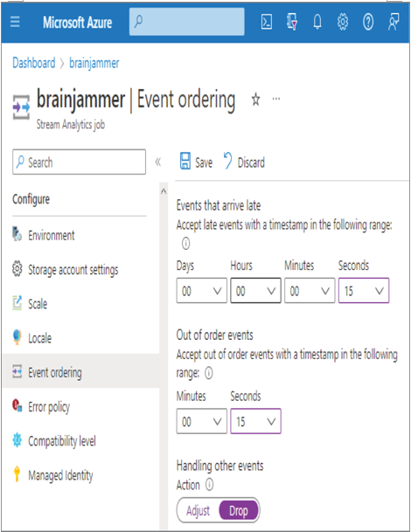This screenshot has height=532, width=411.
Task: Follow the Dashboard breadcrumb link
Action: 33,63
